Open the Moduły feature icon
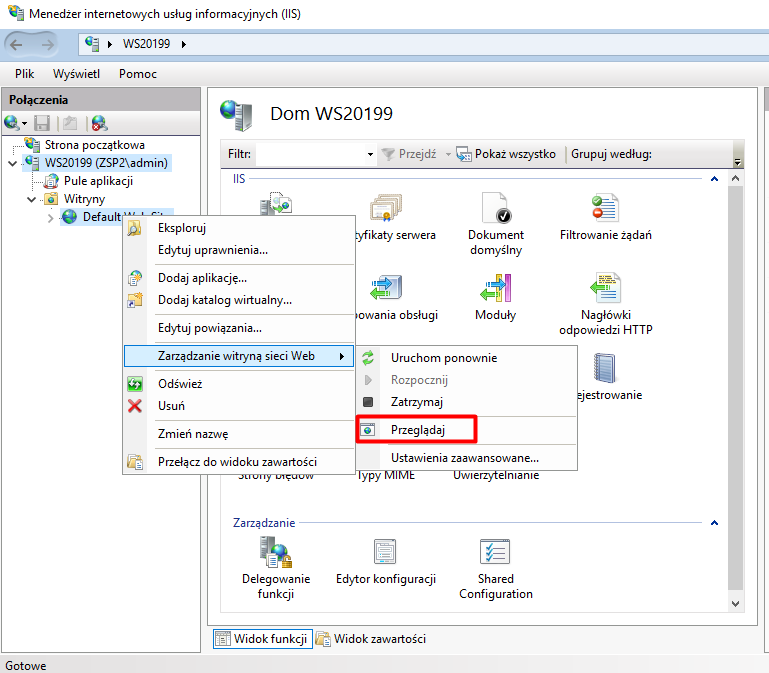Image resolution: width=769 pixels, height=673 pixels. 495,290
